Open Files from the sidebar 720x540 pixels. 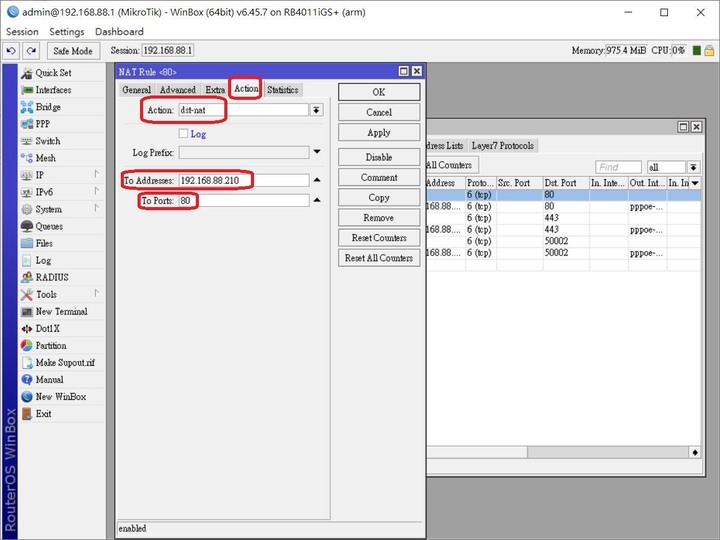click(62, 243)
